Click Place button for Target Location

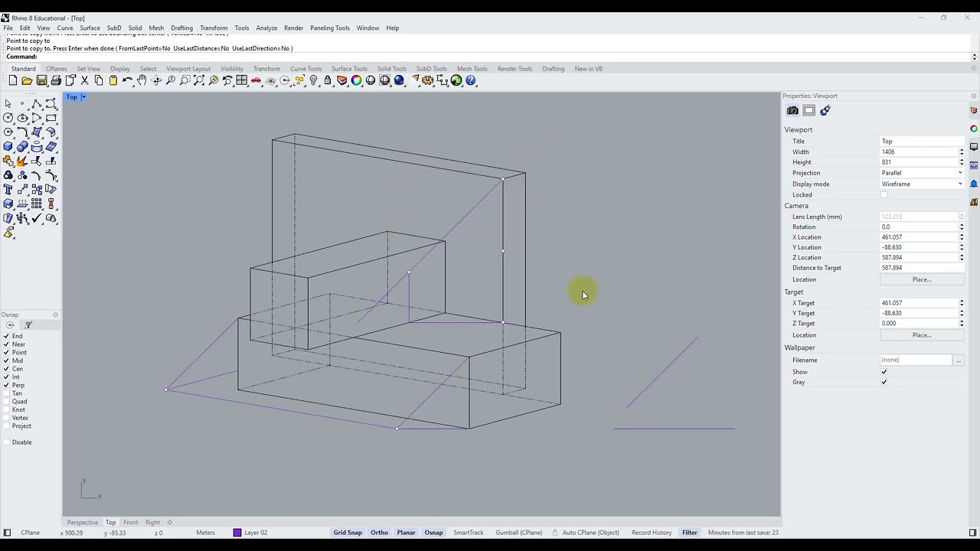point(921,335)
